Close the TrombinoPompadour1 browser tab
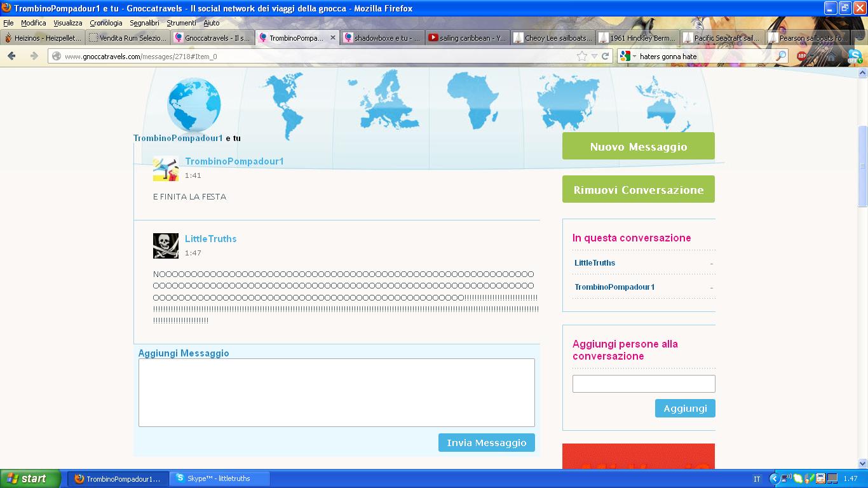This screenshot has width=868, height=488. pyautogui.click(x=332, y=38)
